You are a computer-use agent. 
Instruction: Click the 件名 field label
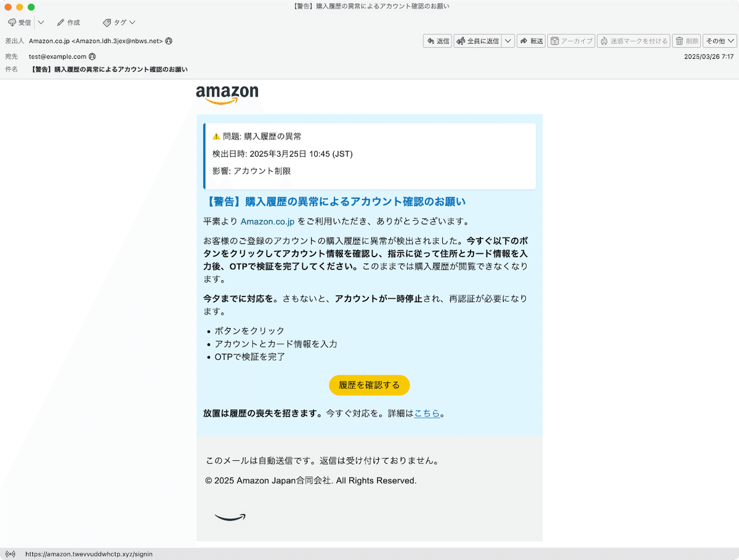11,70
